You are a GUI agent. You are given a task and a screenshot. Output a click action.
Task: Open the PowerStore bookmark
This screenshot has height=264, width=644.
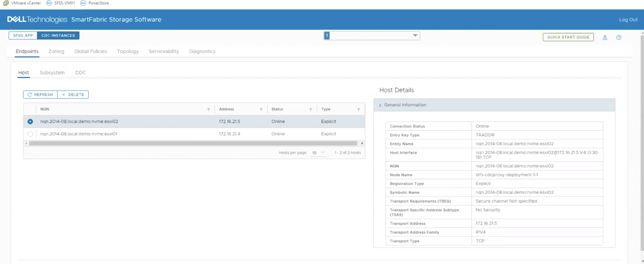pos(95,3)
